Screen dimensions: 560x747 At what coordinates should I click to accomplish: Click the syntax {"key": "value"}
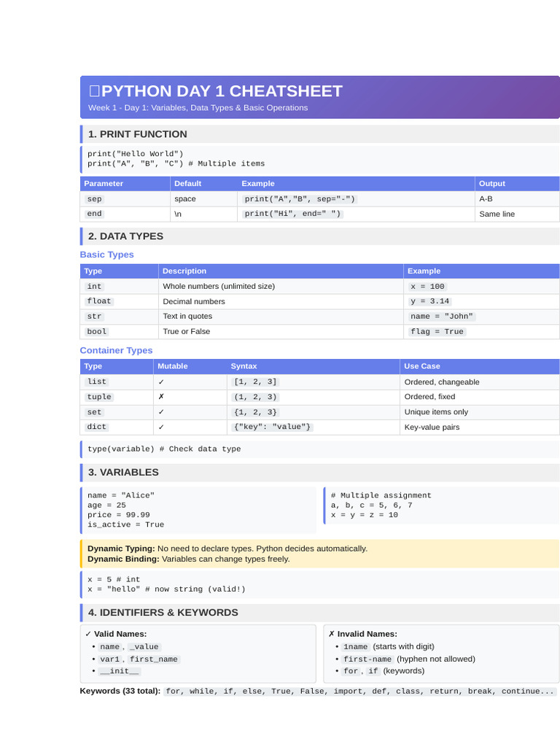pyautogui.click(x=272, y=427)
